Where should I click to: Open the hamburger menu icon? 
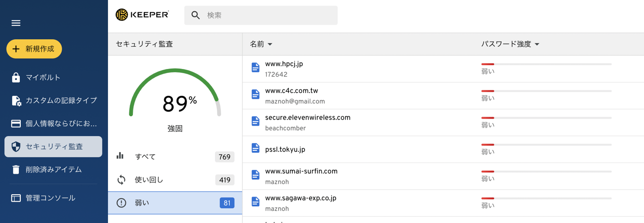16,23
